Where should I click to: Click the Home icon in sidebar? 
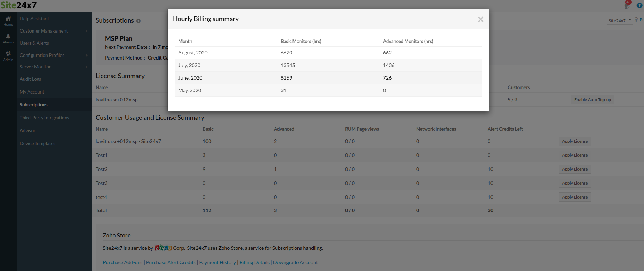(8, 21)
